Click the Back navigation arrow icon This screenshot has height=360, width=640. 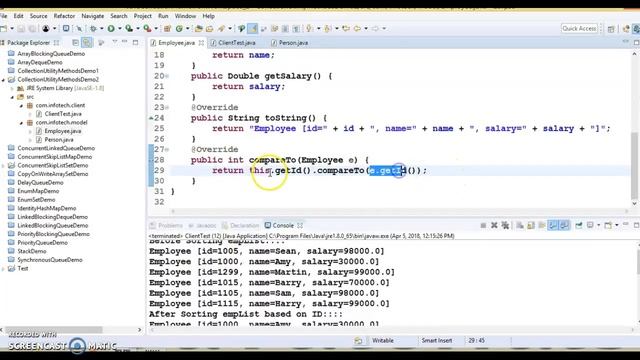click(x=358, y=29)
